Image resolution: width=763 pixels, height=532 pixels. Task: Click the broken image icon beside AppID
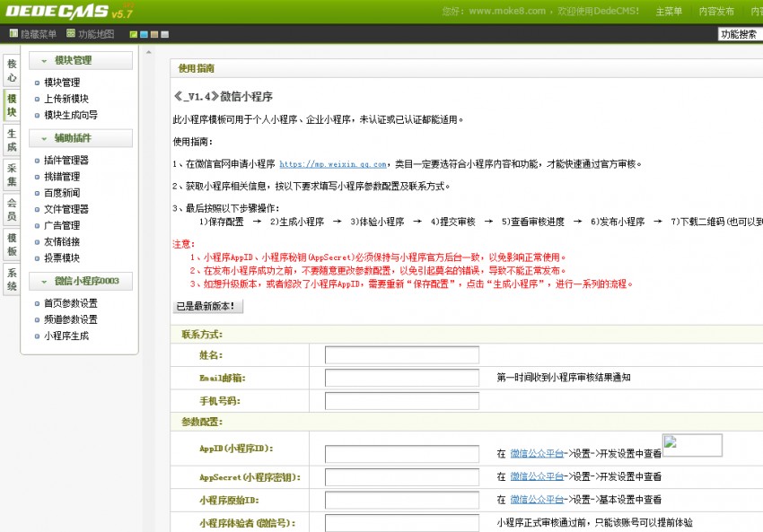692,445
